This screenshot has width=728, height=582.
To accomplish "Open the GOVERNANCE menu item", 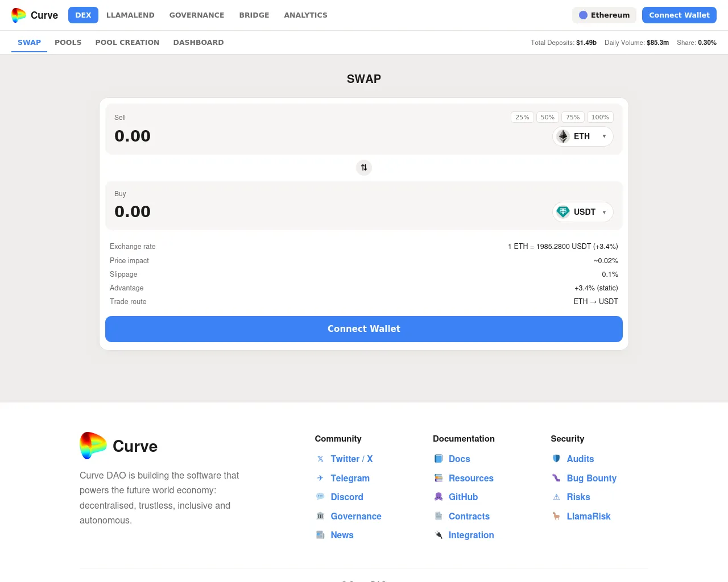I will click(x=197, y=15).
